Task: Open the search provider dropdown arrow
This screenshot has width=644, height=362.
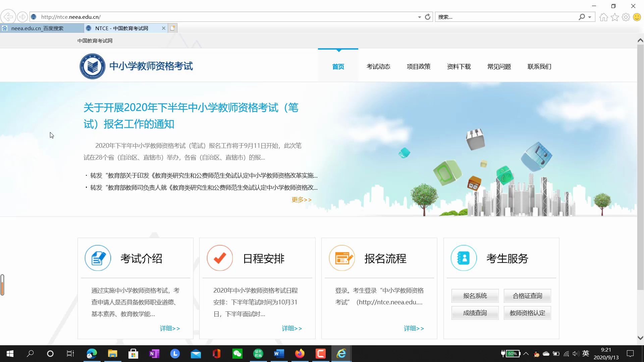Action: 589,17
